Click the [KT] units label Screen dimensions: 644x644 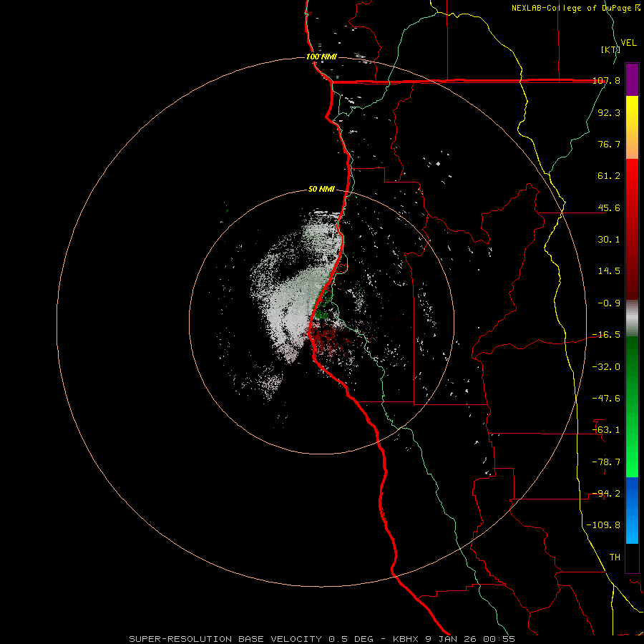(x=610, y=49)
